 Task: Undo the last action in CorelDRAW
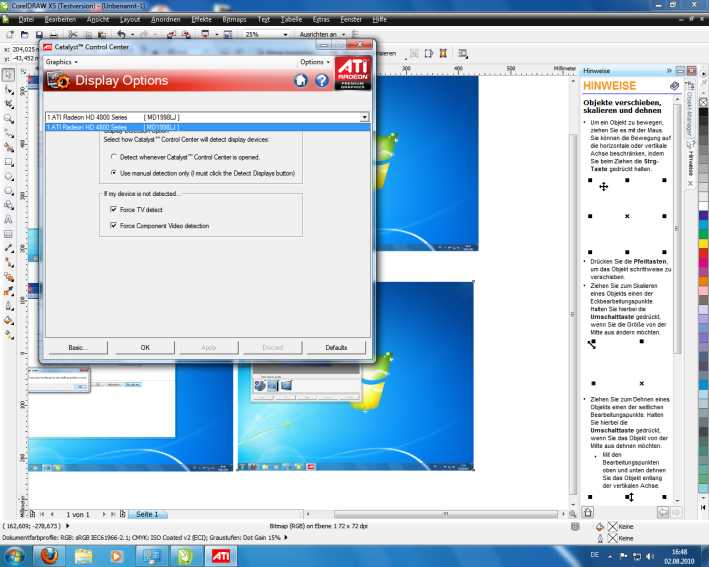(121, 34)
